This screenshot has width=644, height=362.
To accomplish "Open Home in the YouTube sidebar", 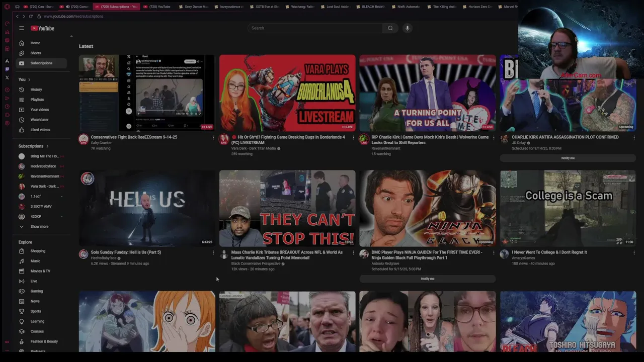I will 42,43.
